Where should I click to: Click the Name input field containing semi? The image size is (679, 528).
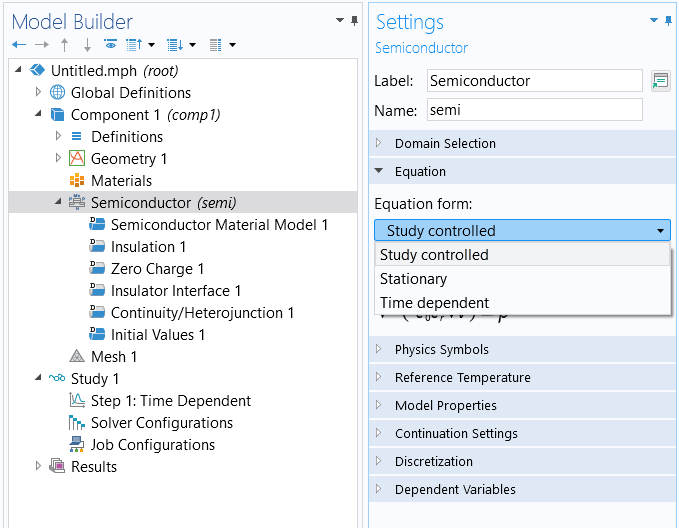534,110
